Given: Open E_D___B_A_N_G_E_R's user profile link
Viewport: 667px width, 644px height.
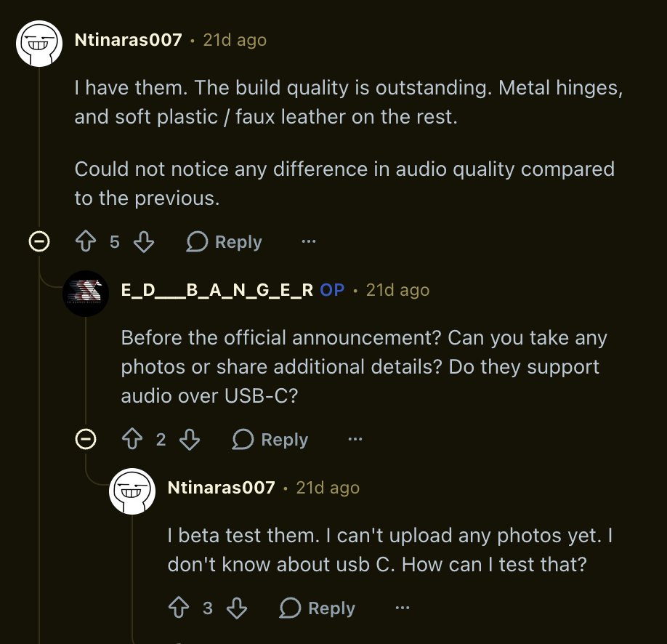Looking at the screenshot, I should [217, 290].
